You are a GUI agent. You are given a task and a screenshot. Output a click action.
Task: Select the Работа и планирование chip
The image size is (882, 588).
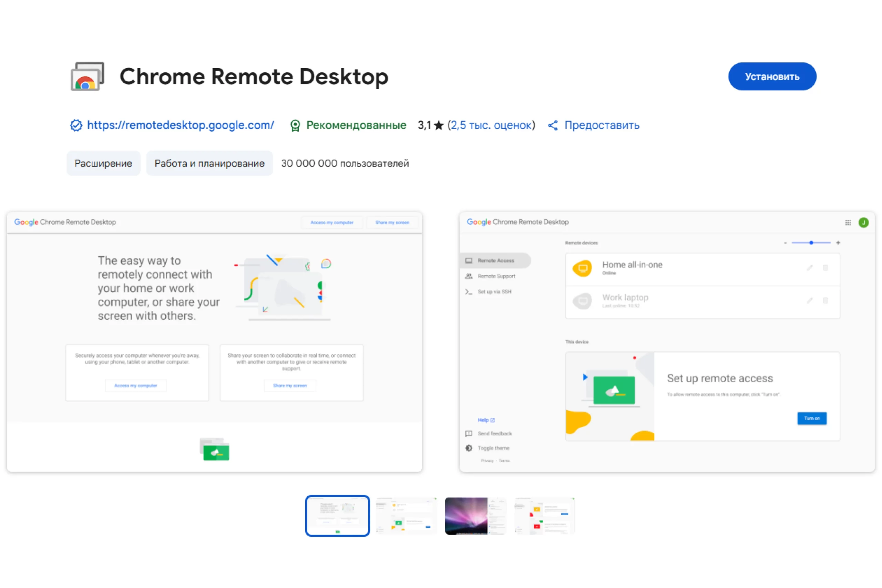click(x=209, y=163)
